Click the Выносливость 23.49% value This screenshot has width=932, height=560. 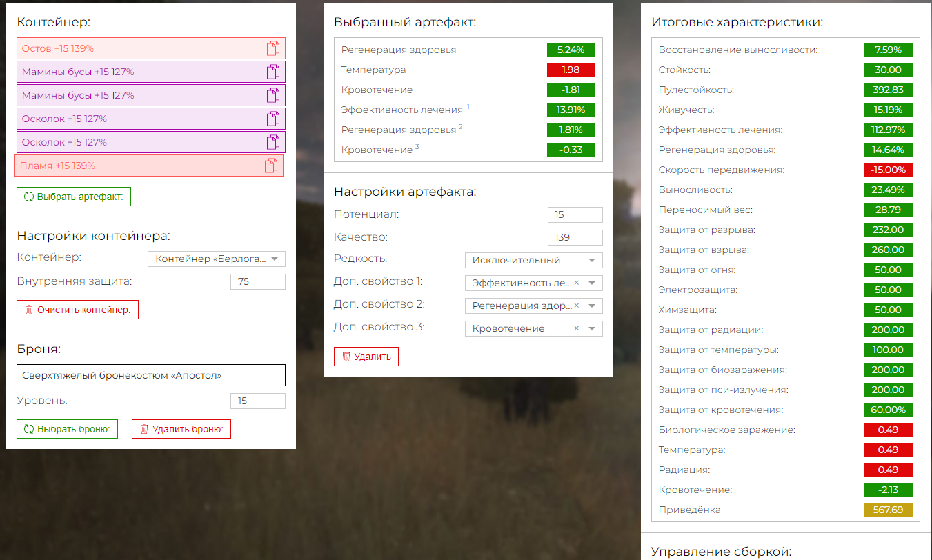pos(889,190)
